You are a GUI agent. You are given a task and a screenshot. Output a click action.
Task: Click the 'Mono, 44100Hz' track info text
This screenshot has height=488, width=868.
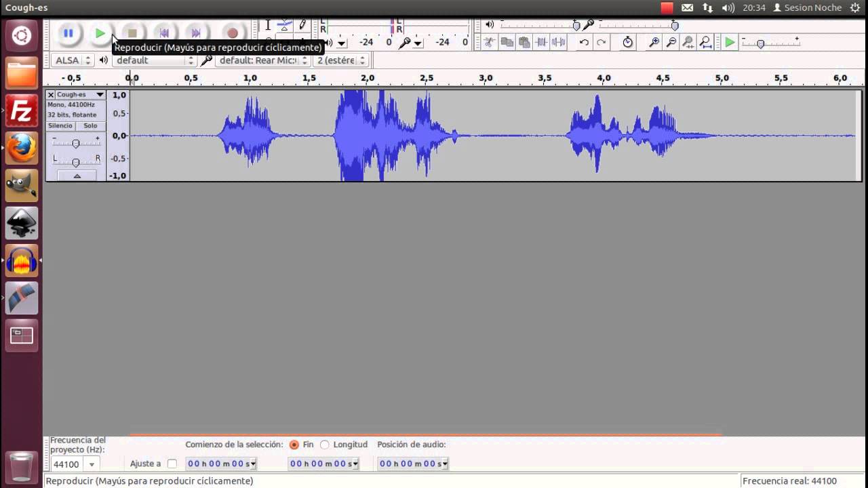click(71, 105)
